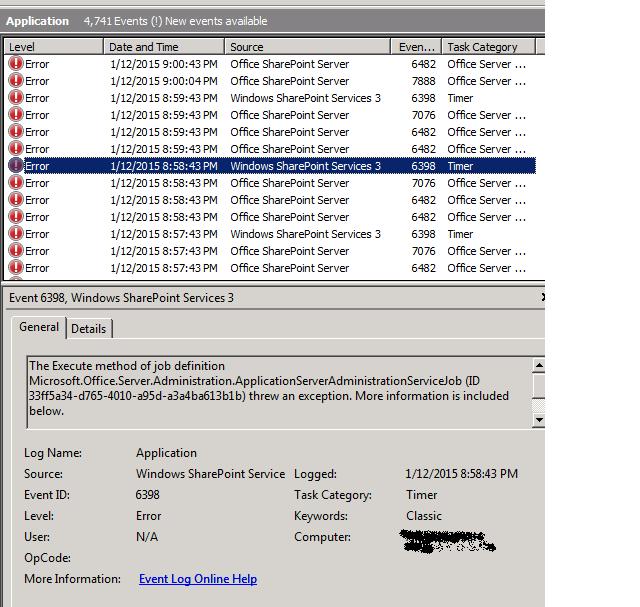
Task: Select Windows SharePoint Services 3 event at 8:57:43 PM
Action: click(x=272, y=234)
